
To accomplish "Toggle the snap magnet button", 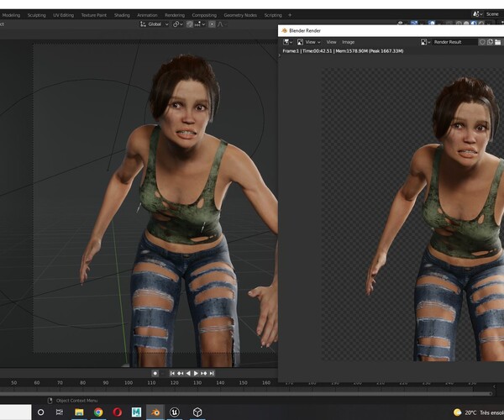I will pyautogui.click(x=190, y=24).
